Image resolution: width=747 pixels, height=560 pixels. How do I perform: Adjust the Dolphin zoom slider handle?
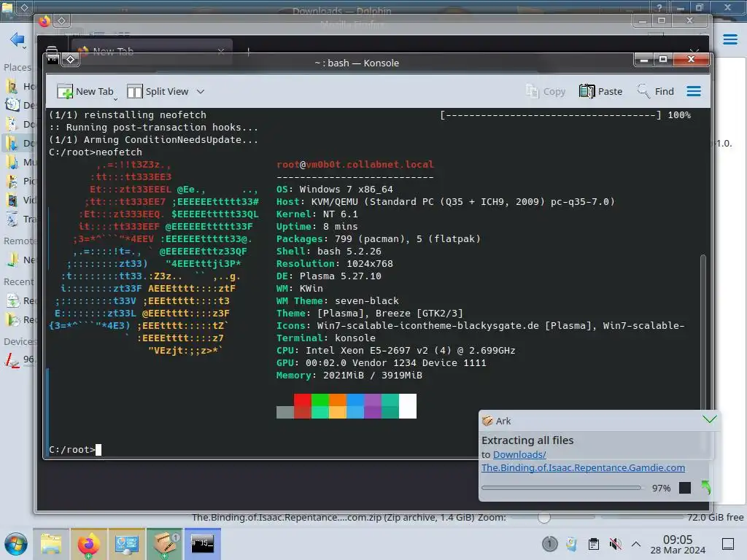coord(543,517)
